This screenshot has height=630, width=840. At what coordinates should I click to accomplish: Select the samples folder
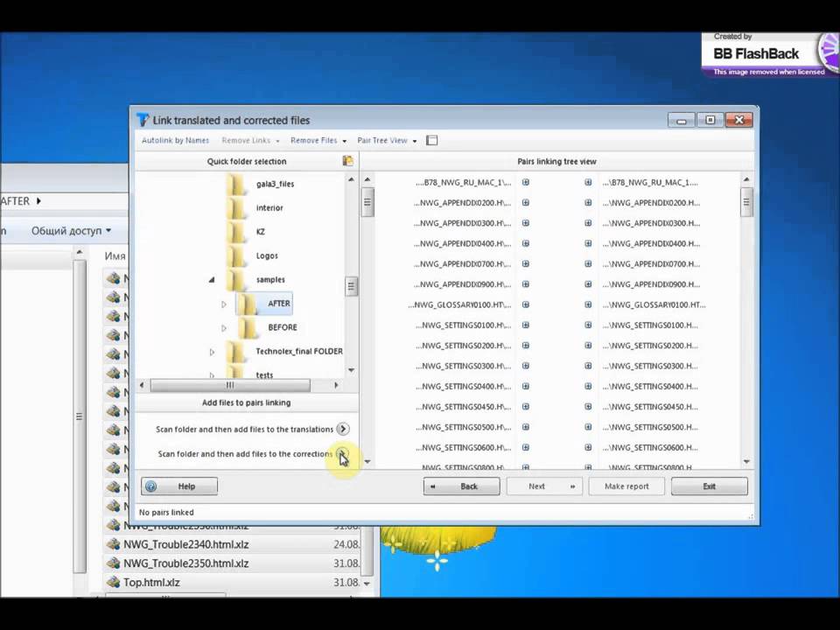coord(270,280)
